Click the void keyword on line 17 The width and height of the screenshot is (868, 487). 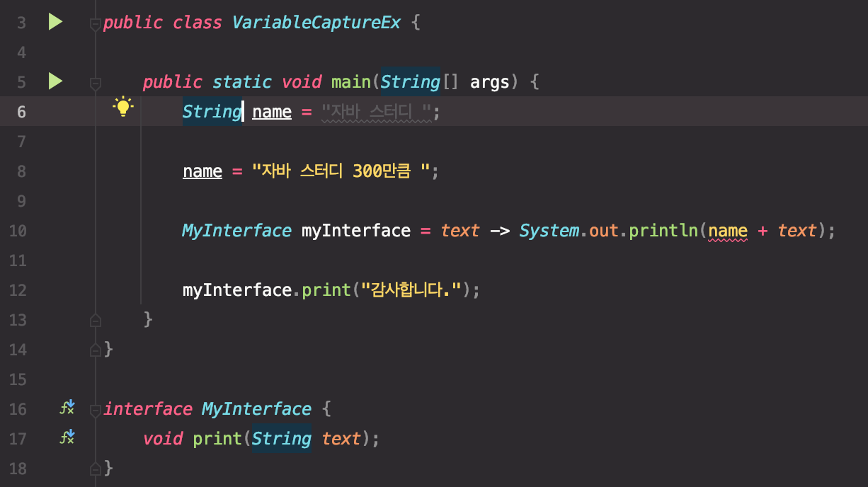[163, 439]
